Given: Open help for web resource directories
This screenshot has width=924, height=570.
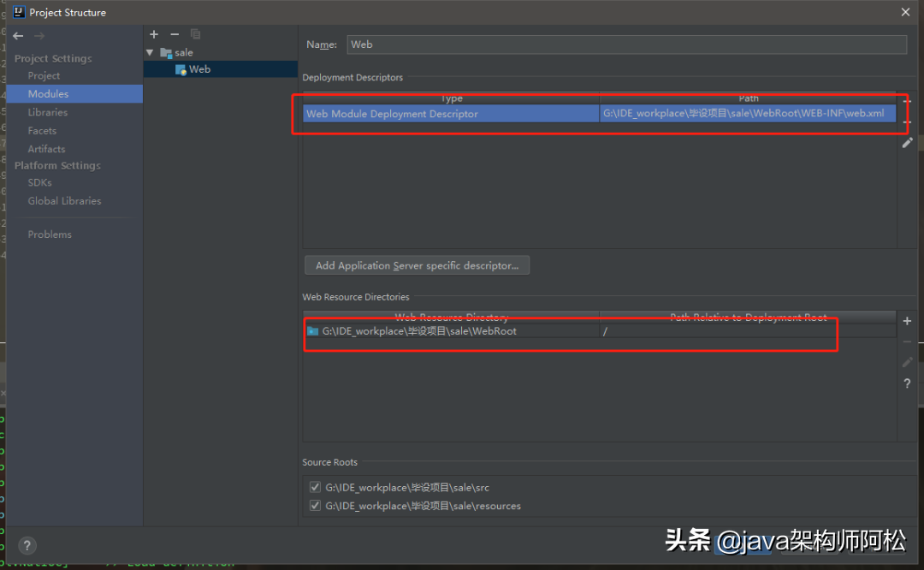Looking at the screenshot, I should (907, 383).
